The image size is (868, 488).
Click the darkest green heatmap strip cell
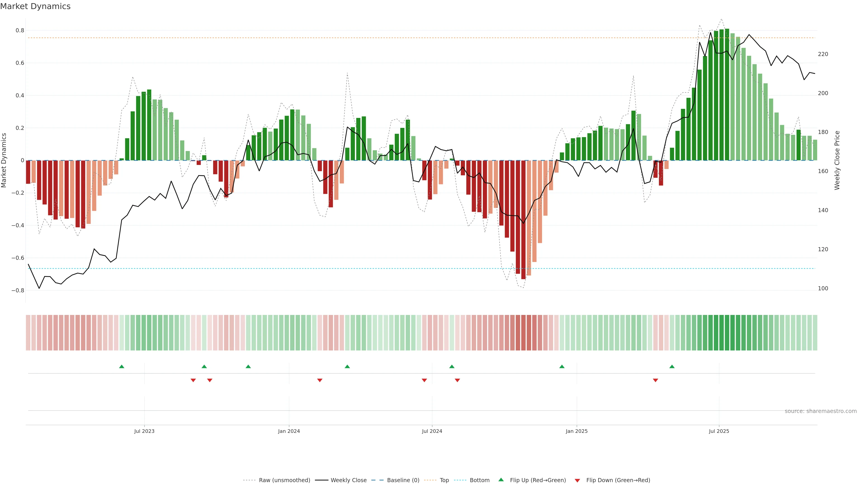click(727, 333)
